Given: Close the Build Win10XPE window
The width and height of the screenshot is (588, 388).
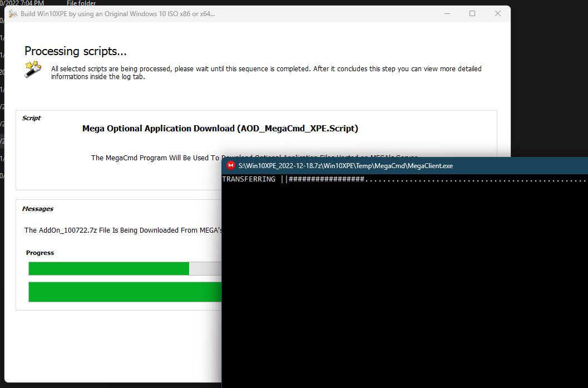Looking at the screenshot, I should pyautogui.click(x=498, y=13).
